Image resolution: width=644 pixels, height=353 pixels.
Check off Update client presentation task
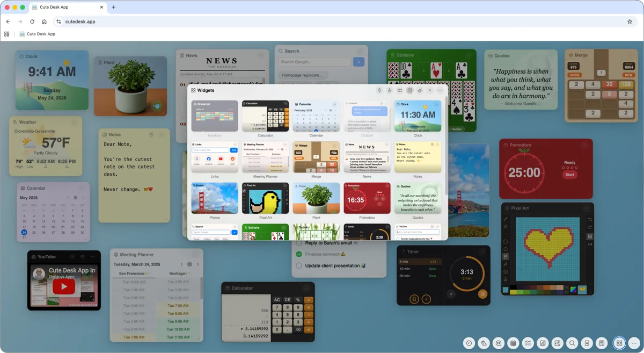299,265
